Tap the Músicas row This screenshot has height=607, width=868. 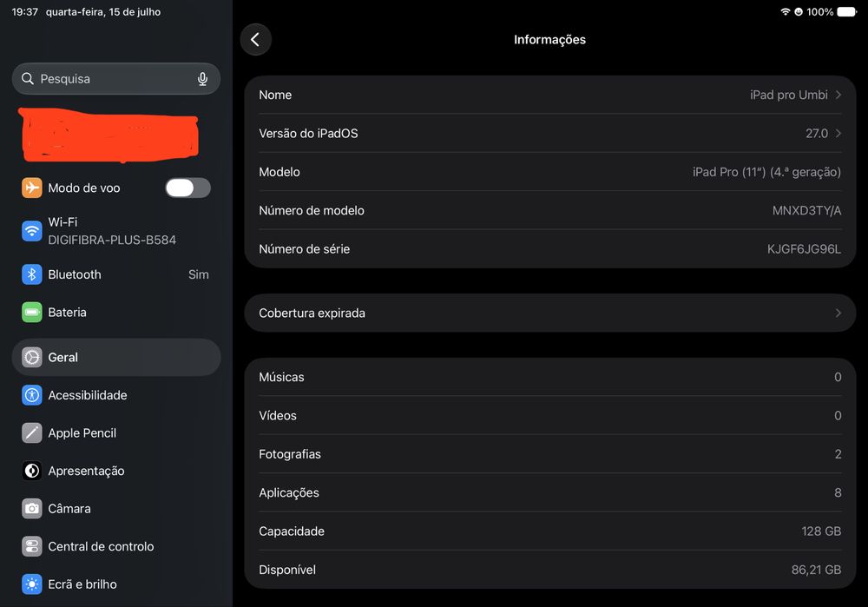[550, 377]
